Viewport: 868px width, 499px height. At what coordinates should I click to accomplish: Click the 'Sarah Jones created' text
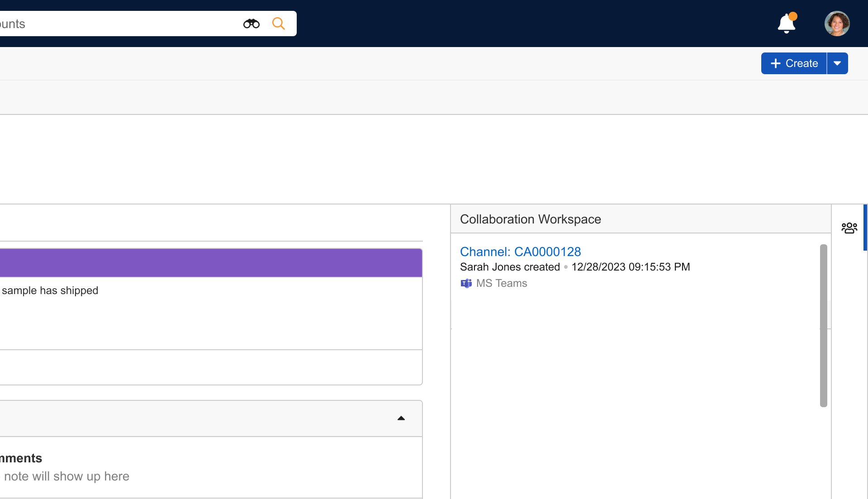(510, 267)
